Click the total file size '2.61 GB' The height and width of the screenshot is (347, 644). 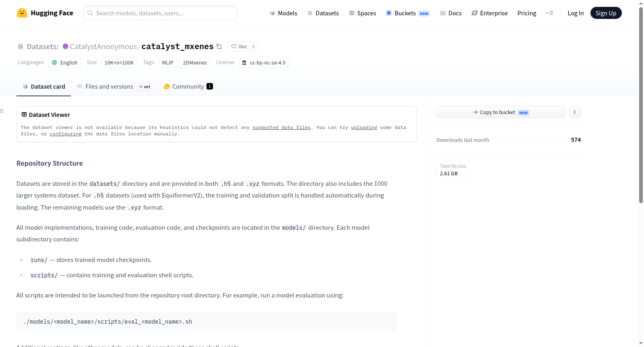(449, 174)
